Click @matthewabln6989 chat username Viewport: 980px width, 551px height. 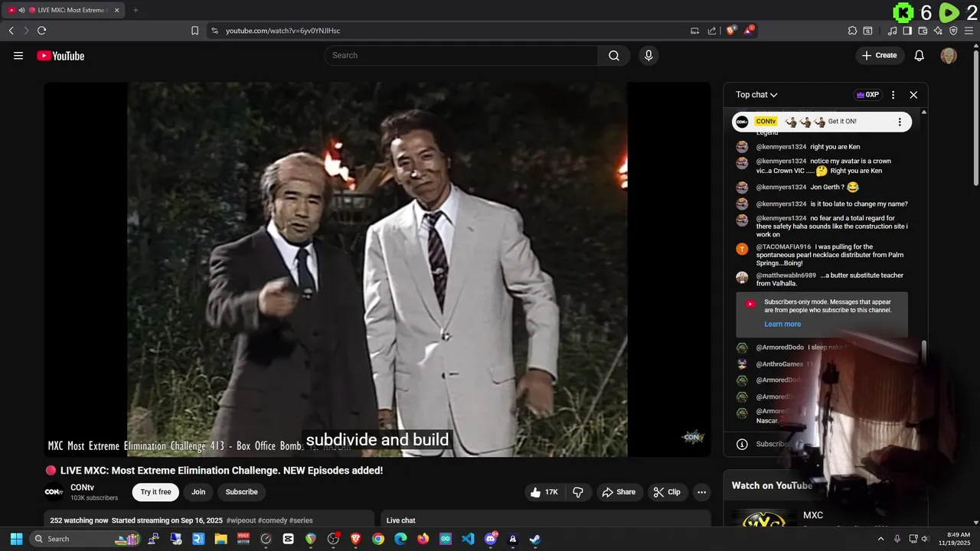[786, 275]
